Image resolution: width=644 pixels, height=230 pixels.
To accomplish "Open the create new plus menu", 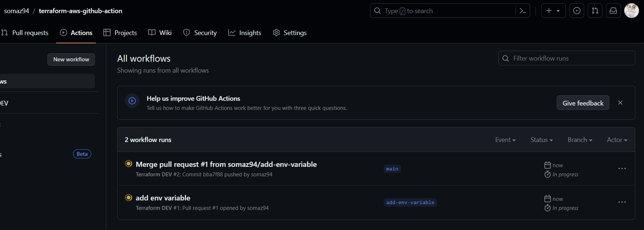I will pos(553,11).
